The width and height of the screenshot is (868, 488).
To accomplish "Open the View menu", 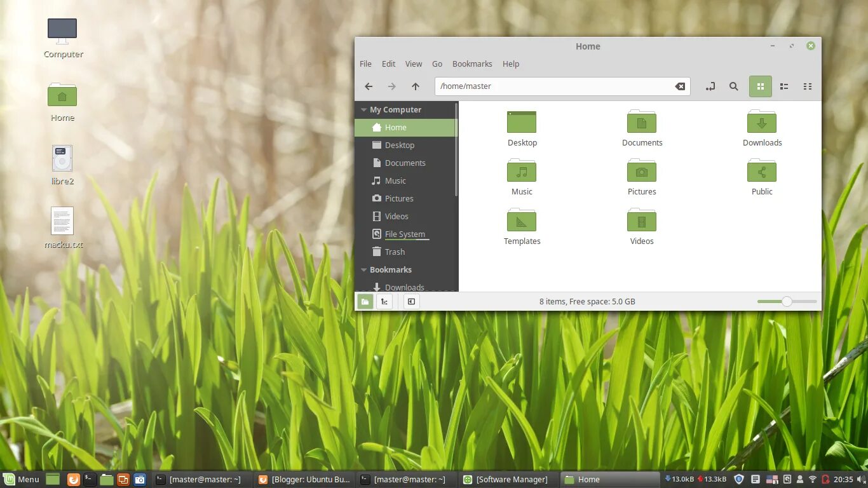I will 414,64.
